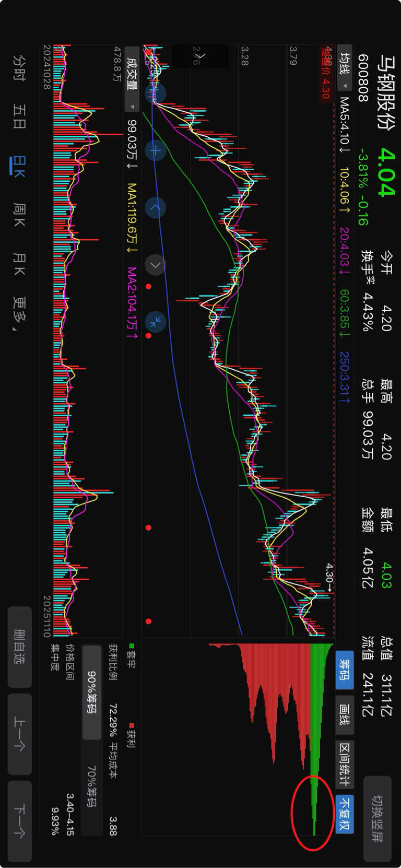Image resolution: width=401 pixels, height=868 pixels.
Task: Tap the volume MA2:104.1万 label
Action: pos(132,304)
